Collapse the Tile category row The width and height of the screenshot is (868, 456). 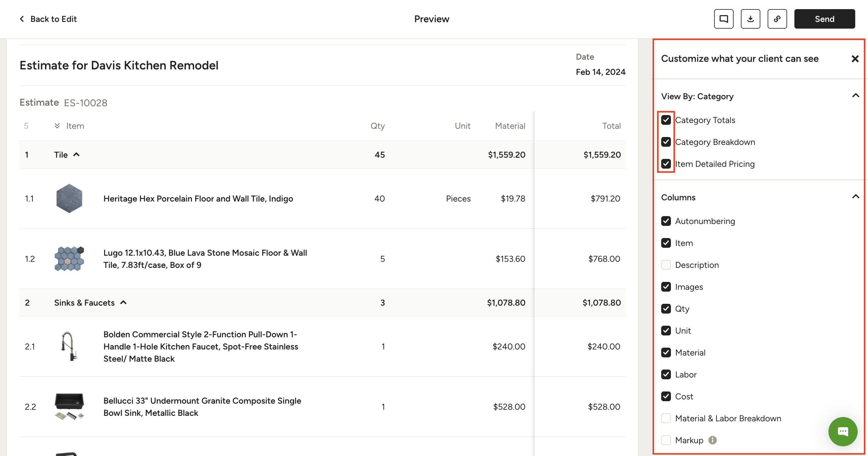76,154
